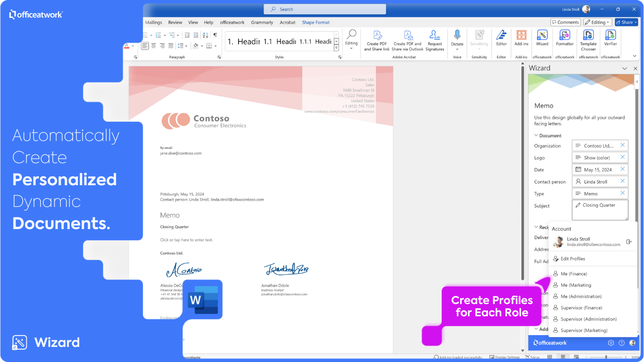Viewport: 644px width, 362px height.
Task: Open the Comments pane button
Action: [x=565, y=22]
